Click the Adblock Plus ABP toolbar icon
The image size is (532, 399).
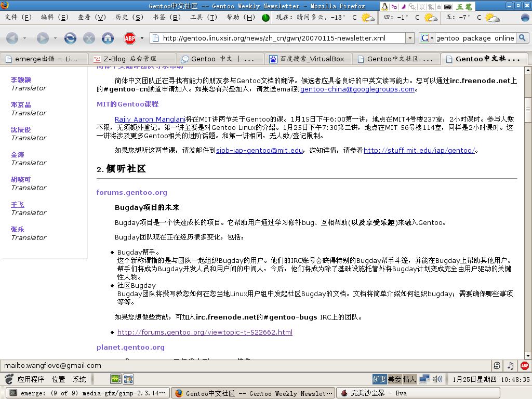(130, 38)
